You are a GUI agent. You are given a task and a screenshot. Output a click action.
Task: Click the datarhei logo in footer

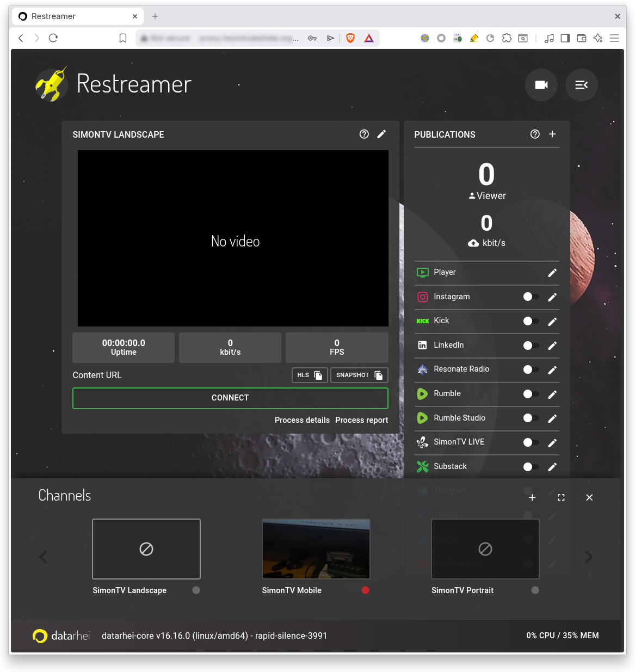coord(61,636)
